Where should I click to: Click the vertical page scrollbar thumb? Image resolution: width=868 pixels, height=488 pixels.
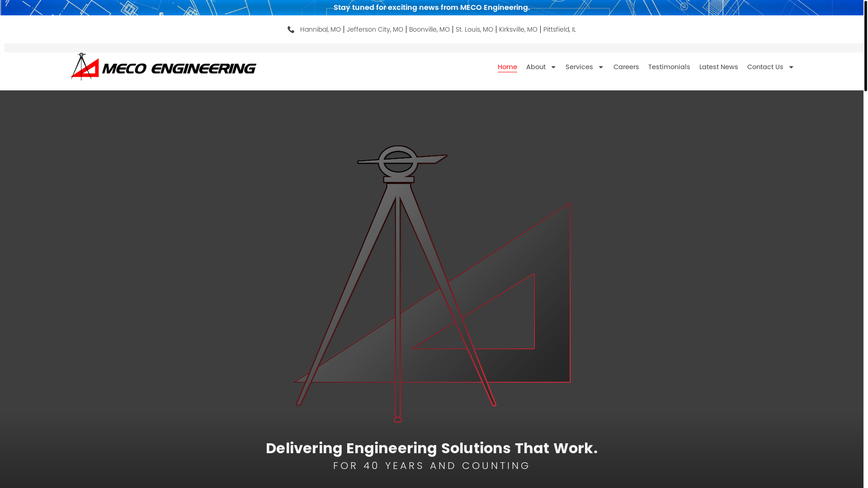[866, 45]
